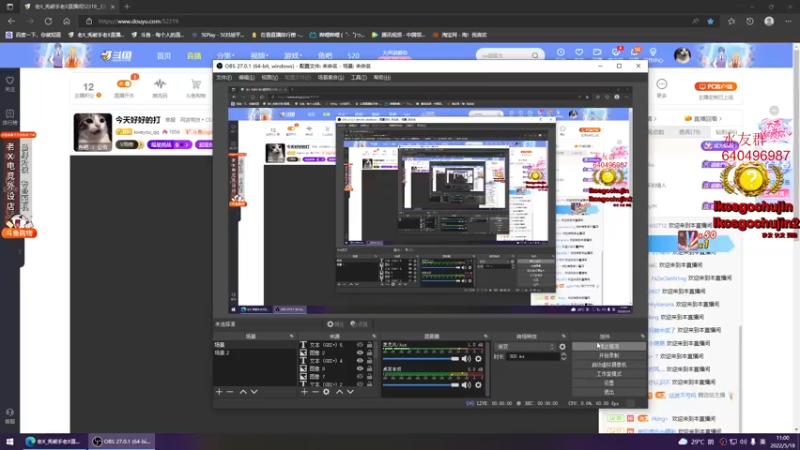The width and height of the screenshot is (800, 450).
Task: Click the heart favorites icon in Douyu header
Action: point(579,52)
